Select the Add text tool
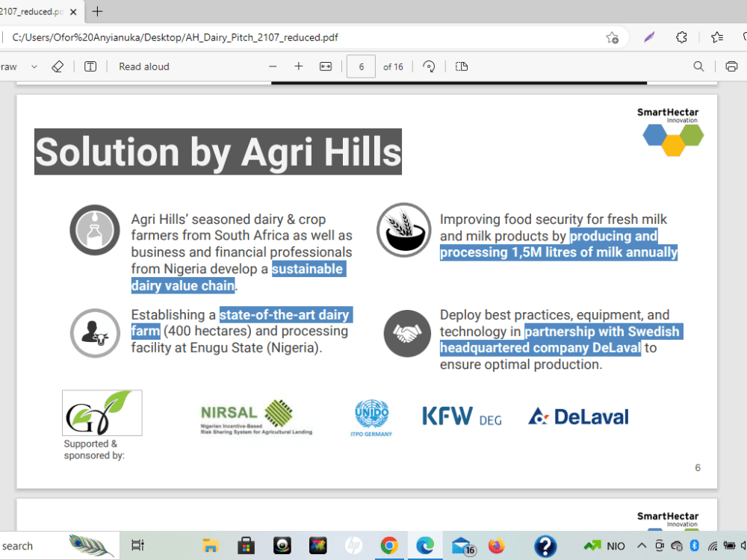The image size is (747, 560). tap(90, 66)
